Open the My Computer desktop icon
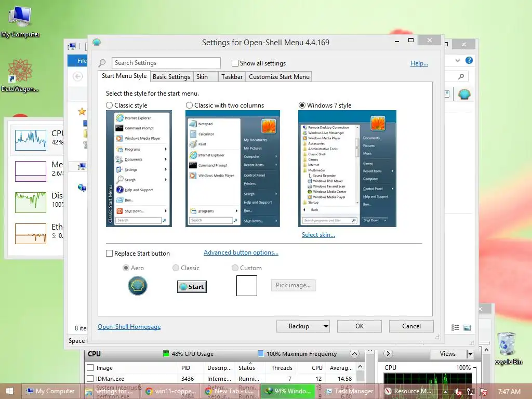Screen dimensions: 532x399 tap(20, 21)
